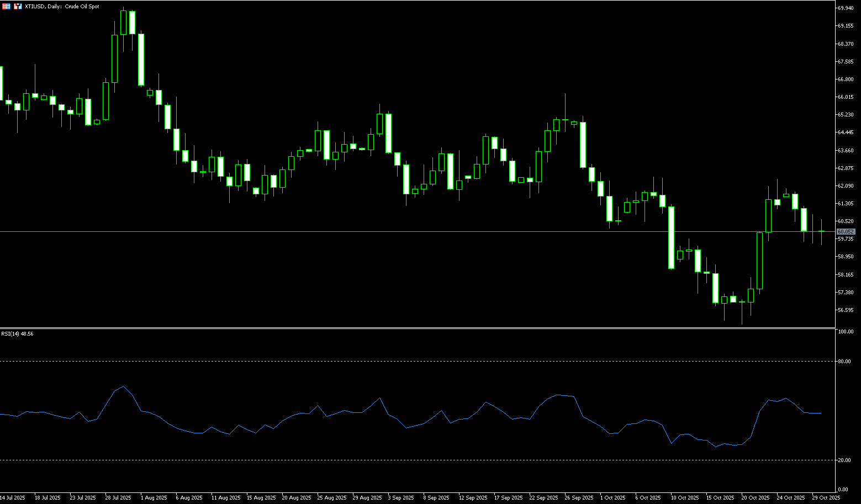861x504 pixels.
Task: Open the Depth of Market icon beside XTIUSD
Action: click(18, 7)
